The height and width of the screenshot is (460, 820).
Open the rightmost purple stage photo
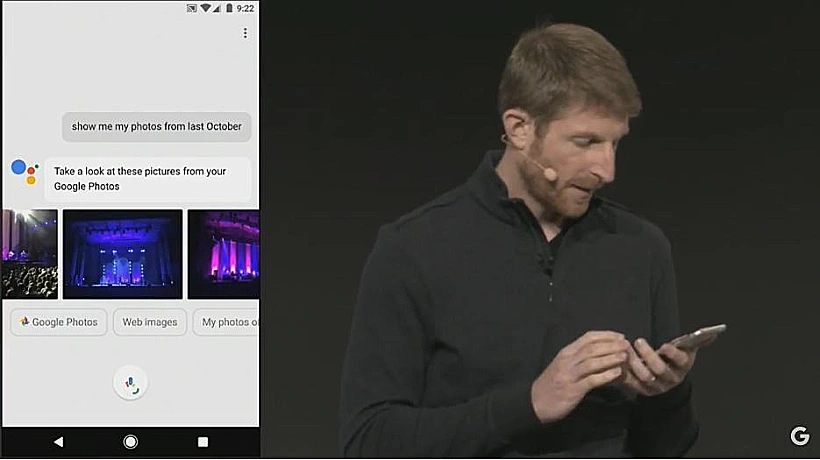[224, 254]
